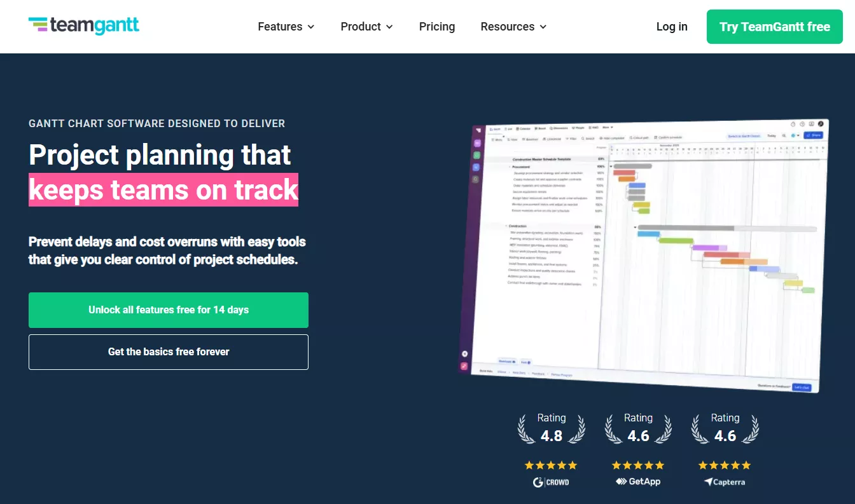The image size is (855, 504).
Task: Collapse the Procurement group bar triangle in the preview
Action: (x=611, y=167)
